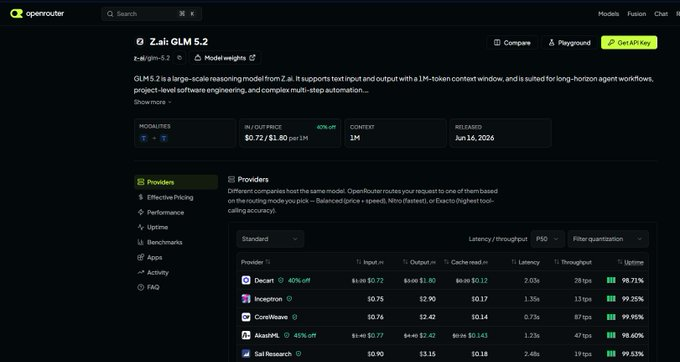Select the Performance sidebar section
The image size is (680, 362).
(x=176, y=212)
